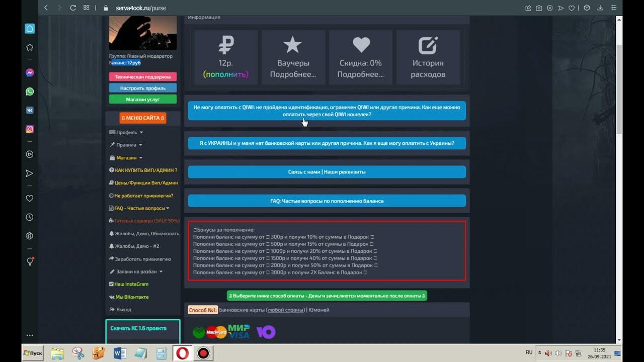Image resolution: width=644 pixels, height=362 pixels.
Task: Expand the Магазин menu dropdown
Action: pyautogui.click(x=127, y=157)
